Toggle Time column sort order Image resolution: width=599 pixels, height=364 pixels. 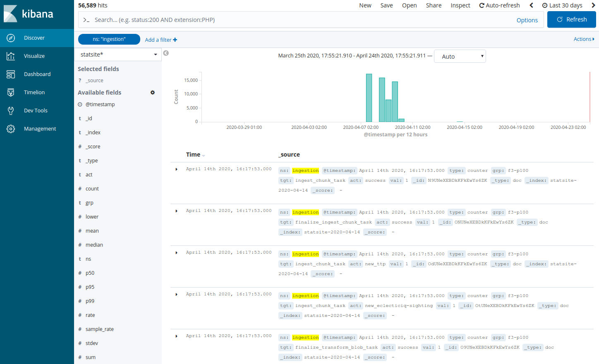(x=204, y=155)
